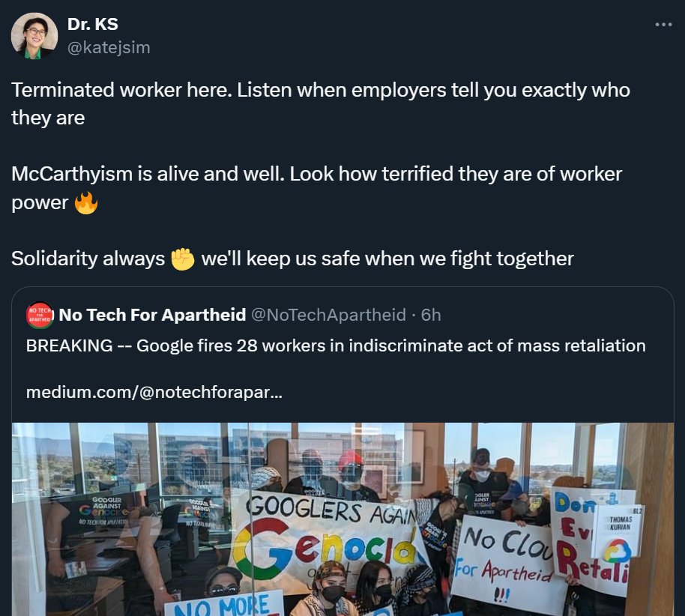The width and height of the screenshot is (685, 616).
Task: Open the three-dot more options menu
Action: [663, 25]
